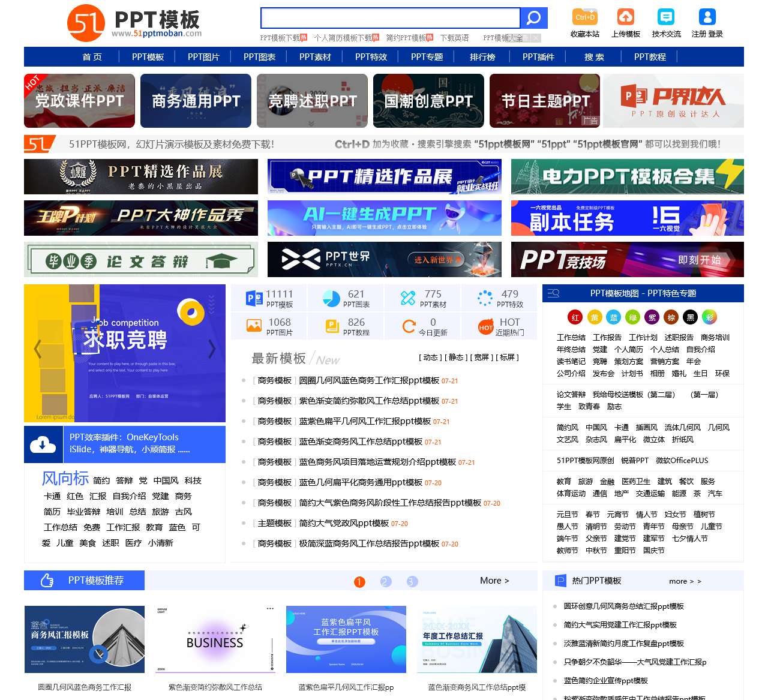Open the 党政课件PPT category banner
Screen dimensions: 768x700
pos(79,101)
